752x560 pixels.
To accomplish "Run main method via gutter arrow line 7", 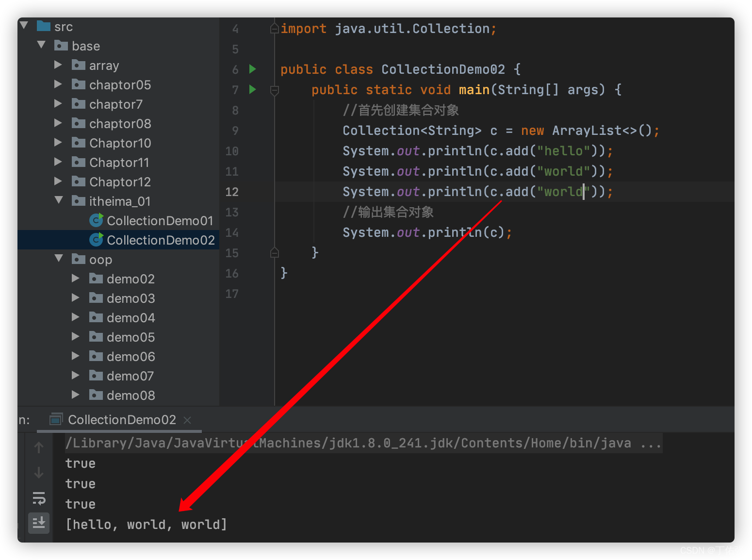I will (252, 89).
